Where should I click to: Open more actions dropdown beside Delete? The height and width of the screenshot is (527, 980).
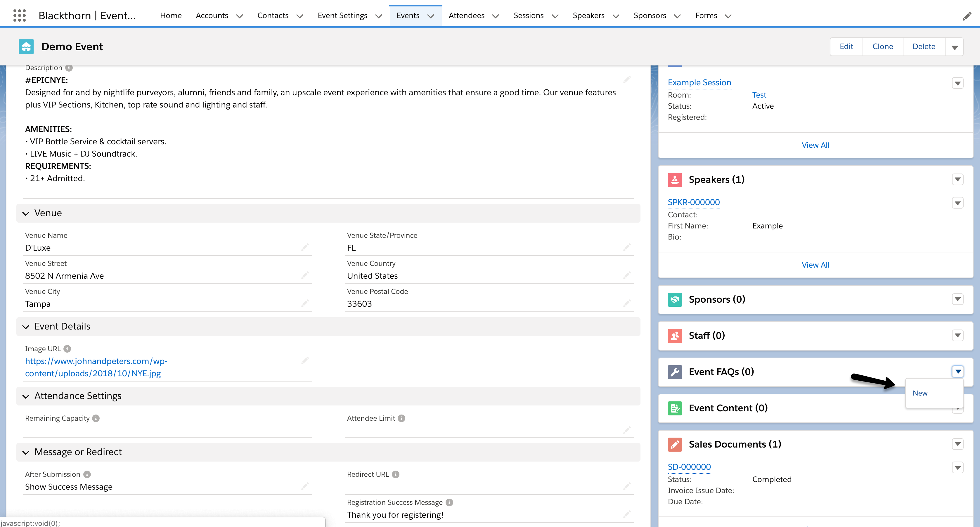954,47
